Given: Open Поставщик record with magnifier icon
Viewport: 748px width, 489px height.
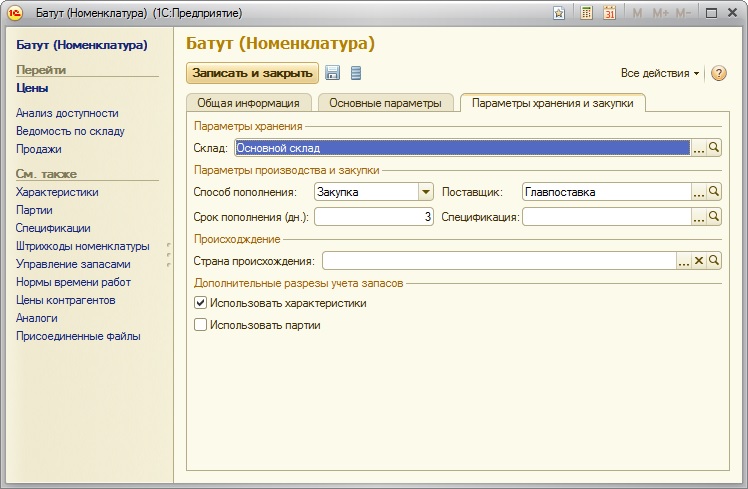Looking at the screenshot, I should pyautogui.click(x=714, y=192).
